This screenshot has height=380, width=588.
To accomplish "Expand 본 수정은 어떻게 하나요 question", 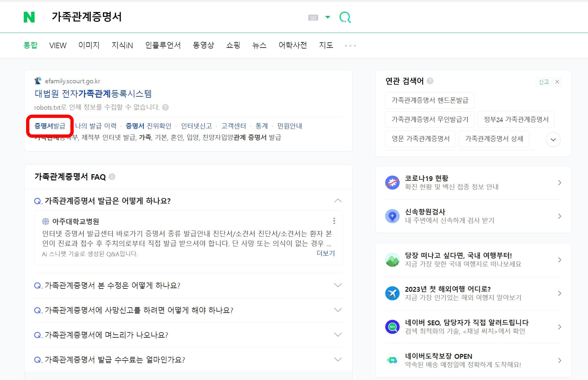I will click(338, 285).
